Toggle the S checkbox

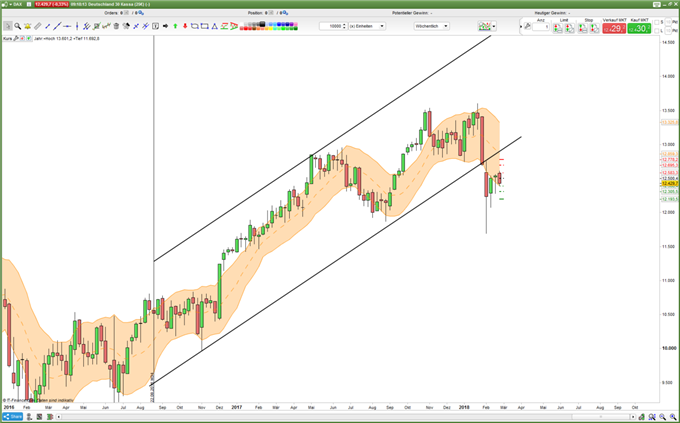click(x=657, y=22)
